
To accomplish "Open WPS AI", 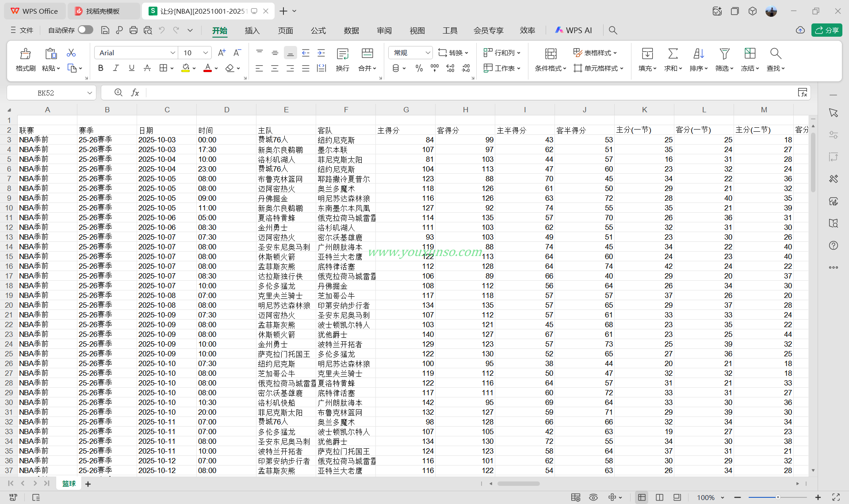I will [574, 30].
